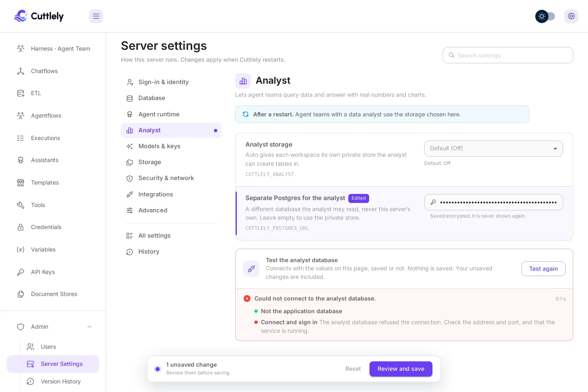Open Harness · Agent Team
Image resolution: width=588 pixels, height=392 pixels.
pos(53,49)
